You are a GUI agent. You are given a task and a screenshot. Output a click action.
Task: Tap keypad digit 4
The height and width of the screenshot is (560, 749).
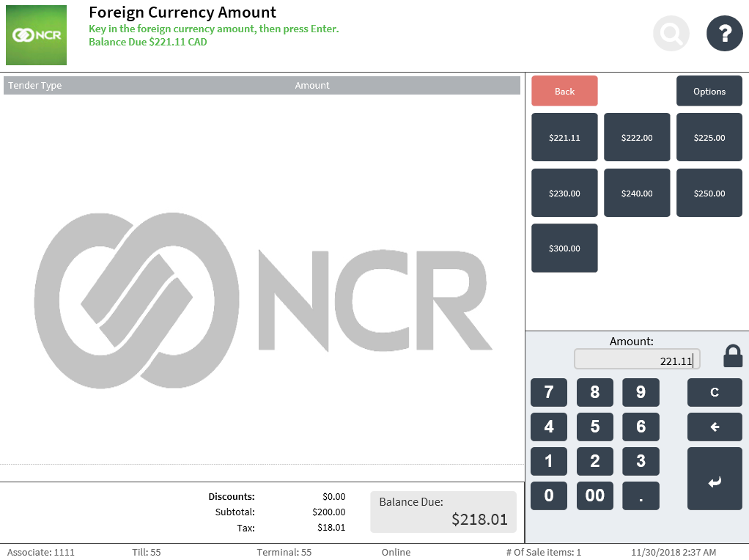point(549,427)
